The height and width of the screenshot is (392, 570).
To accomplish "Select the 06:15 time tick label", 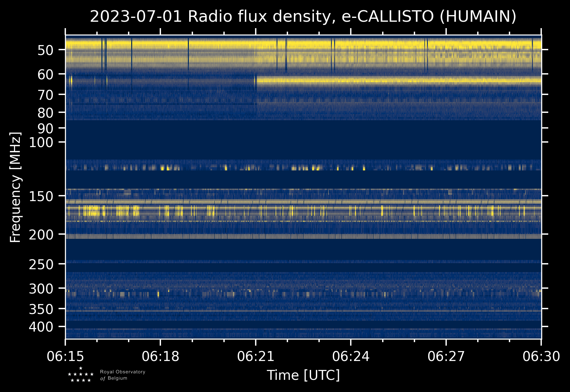I will point(66,356).
